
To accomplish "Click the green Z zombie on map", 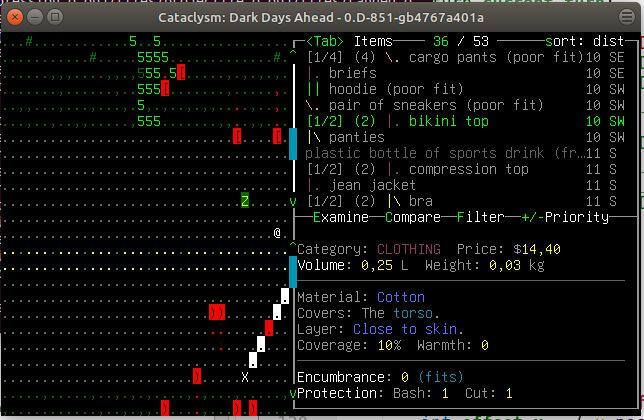I will (x=245, y=201).
